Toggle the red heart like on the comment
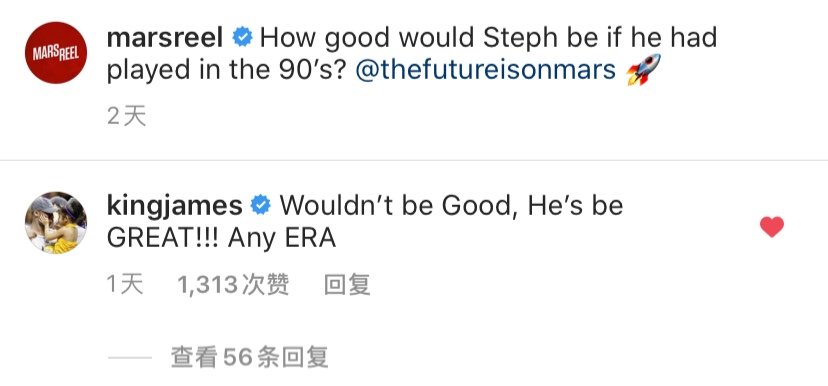The width and height of the screenshot is (828, 386). click(771, 227)
